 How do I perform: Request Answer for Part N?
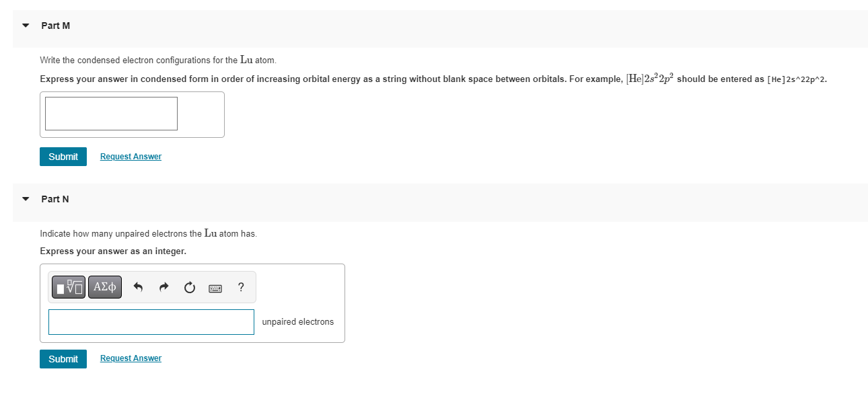click(x=131, y=358)
